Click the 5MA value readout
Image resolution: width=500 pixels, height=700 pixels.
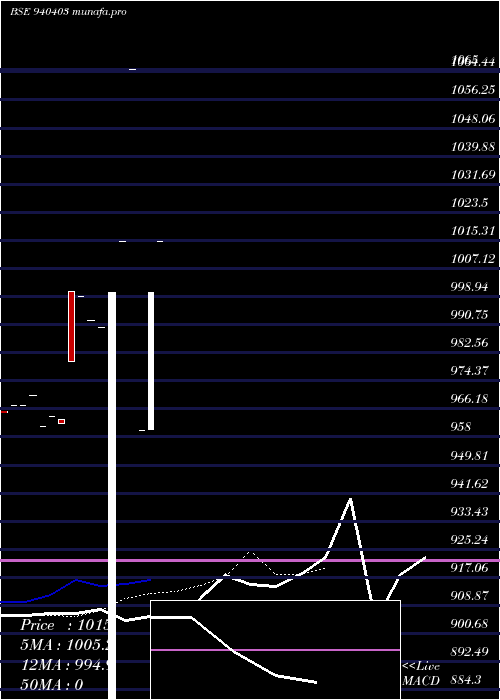[x=64, y=645]
